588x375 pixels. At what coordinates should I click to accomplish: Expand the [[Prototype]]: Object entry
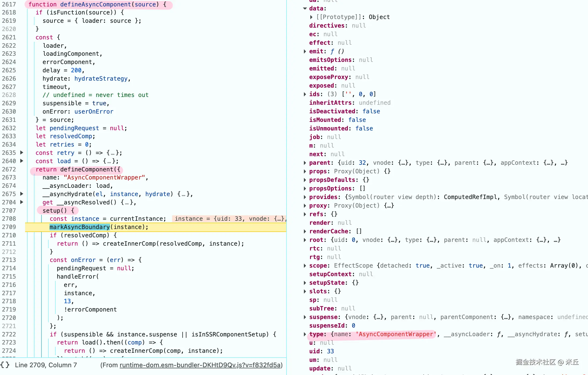coord(311,17)
